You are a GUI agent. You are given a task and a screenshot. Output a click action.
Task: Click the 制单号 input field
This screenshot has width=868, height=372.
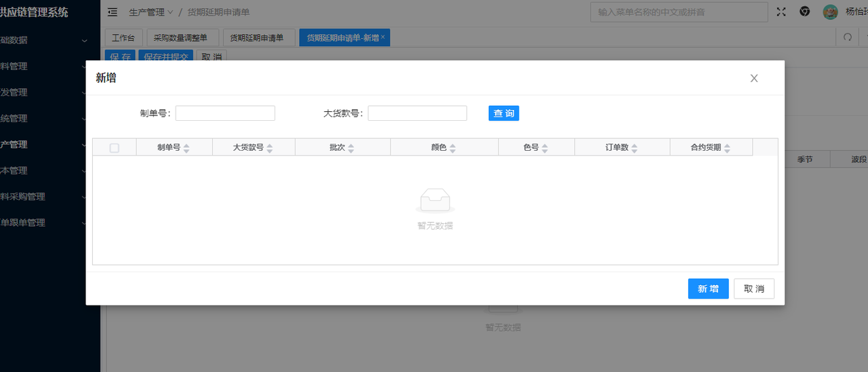tap(225, 113)
